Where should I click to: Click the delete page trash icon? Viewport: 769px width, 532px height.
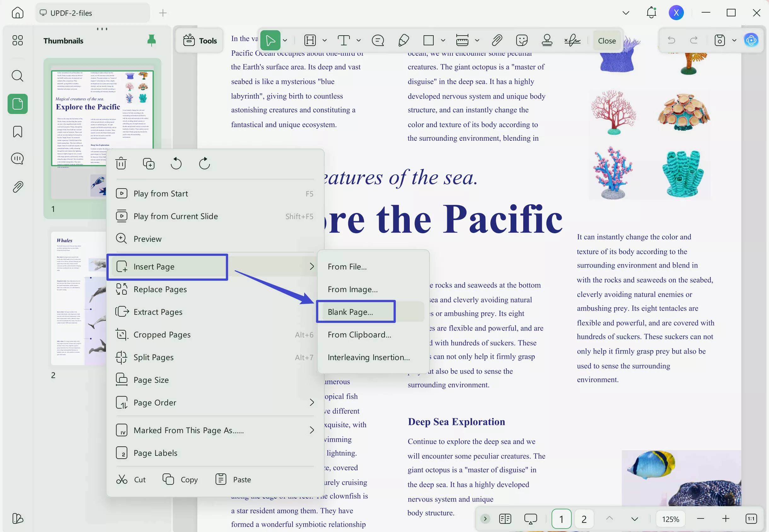click(121, 163)
